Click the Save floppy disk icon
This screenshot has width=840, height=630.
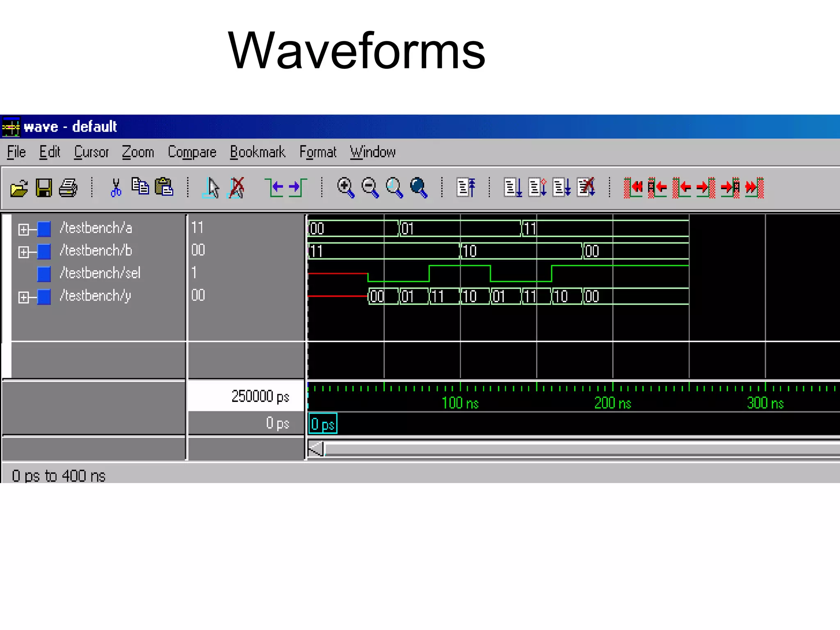pos(43,188)
